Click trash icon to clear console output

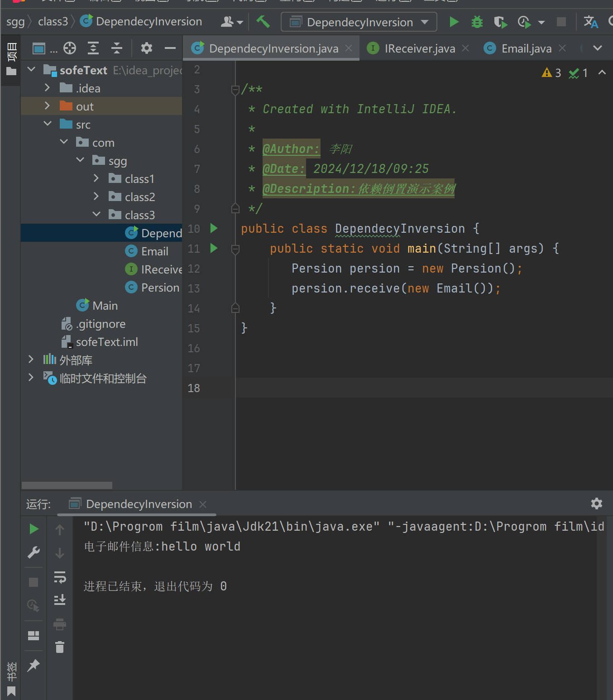point(60,647)
